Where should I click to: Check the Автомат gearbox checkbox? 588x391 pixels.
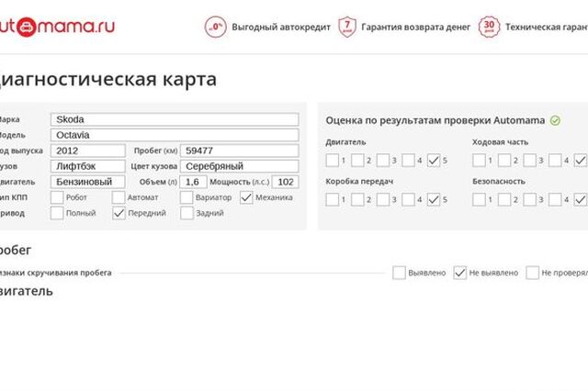(119, 197)
